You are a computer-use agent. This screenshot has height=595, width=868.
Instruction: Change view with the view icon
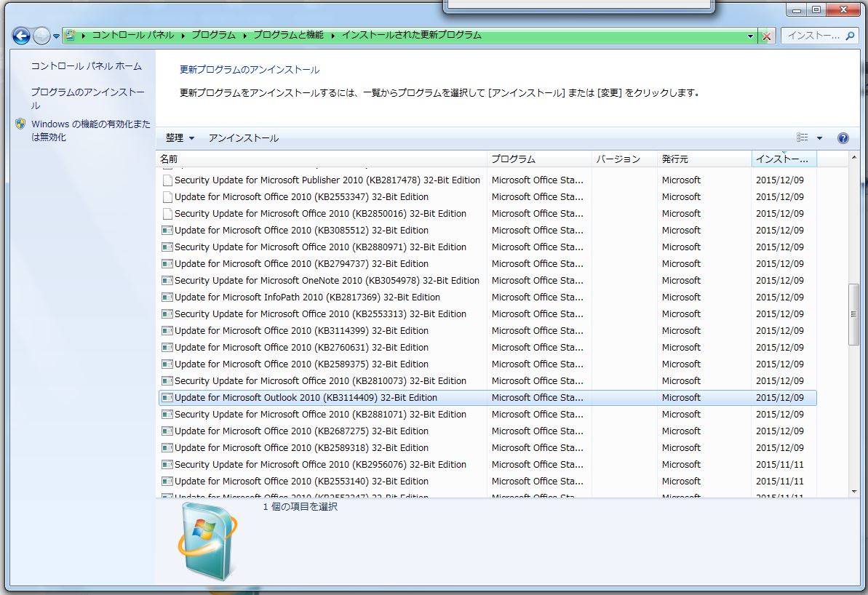[802, 137]
